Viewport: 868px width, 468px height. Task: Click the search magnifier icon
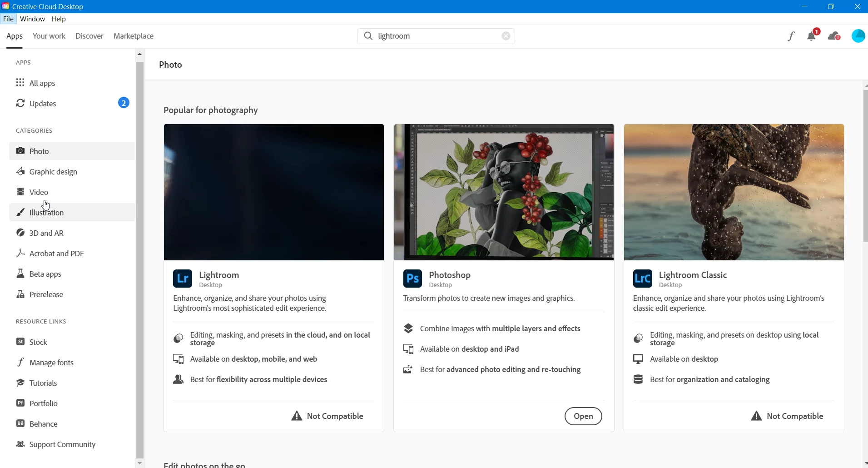click(x=368, y=36)
